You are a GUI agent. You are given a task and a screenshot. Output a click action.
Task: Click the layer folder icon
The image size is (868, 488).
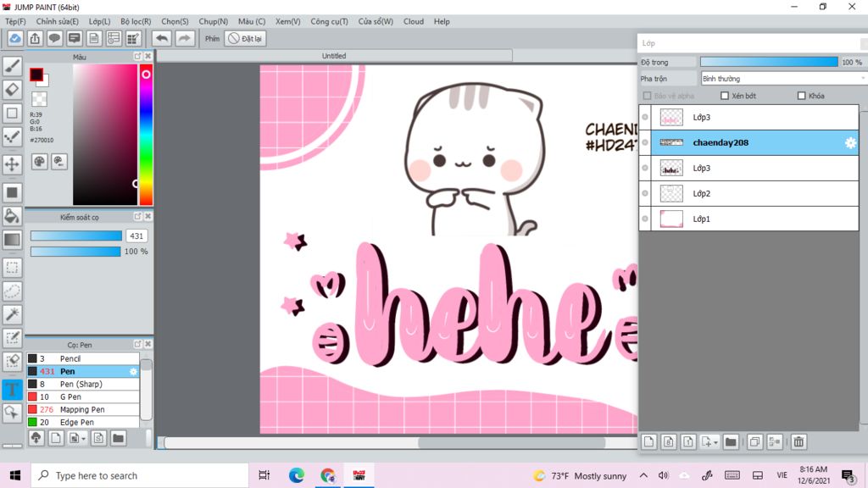[x=731, y=441]
